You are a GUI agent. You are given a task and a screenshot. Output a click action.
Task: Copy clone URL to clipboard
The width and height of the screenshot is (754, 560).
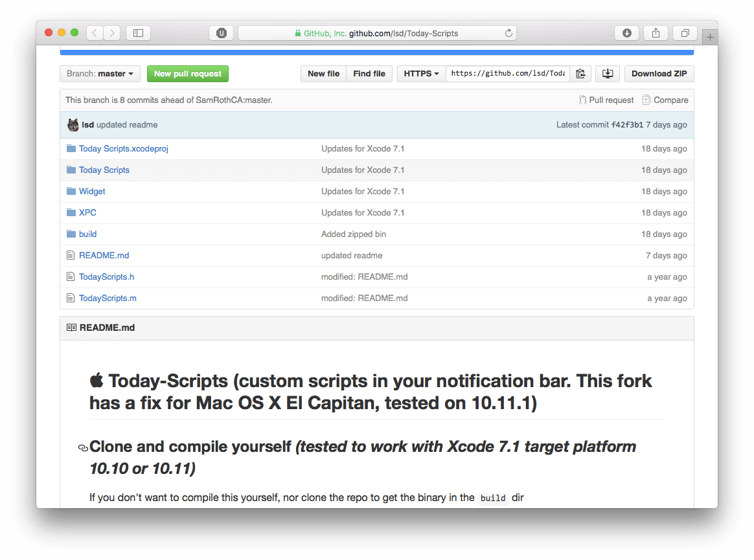(x=580, y=74)
